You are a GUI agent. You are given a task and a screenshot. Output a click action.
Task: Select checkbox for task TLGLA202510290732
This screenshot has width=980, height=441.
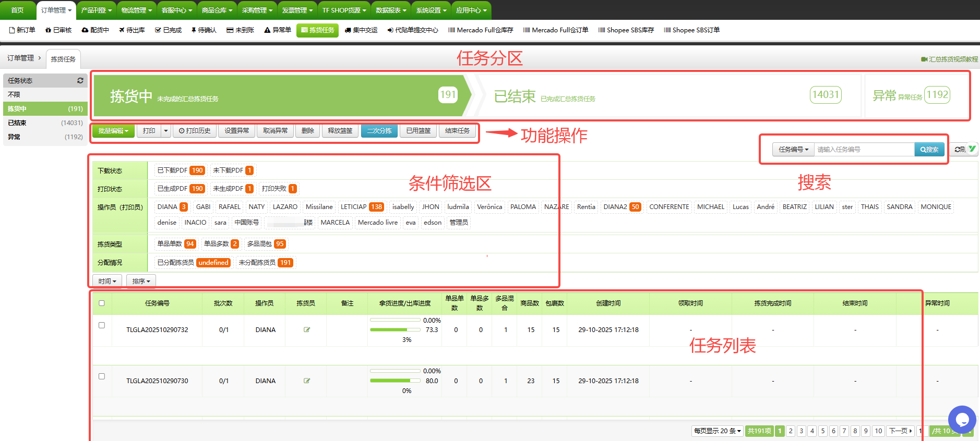pos(102,325)
